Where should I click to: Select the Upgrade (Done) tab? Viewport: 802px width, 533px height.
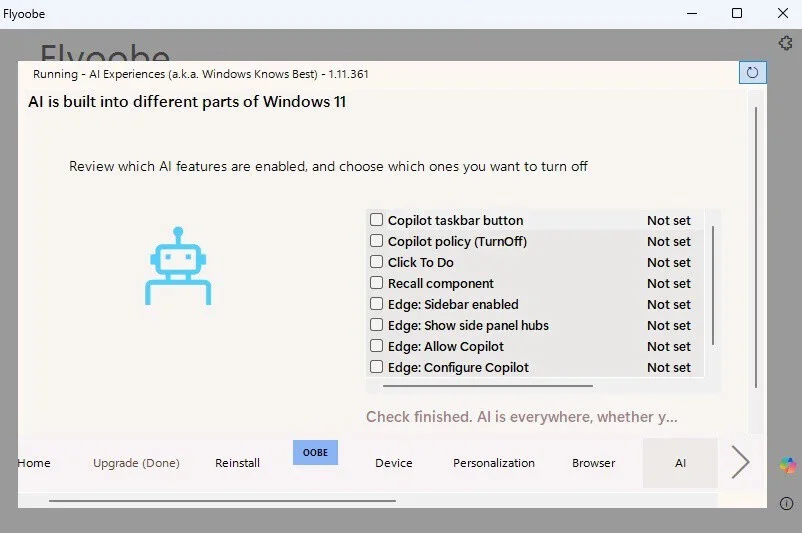[x=136, y=463]
